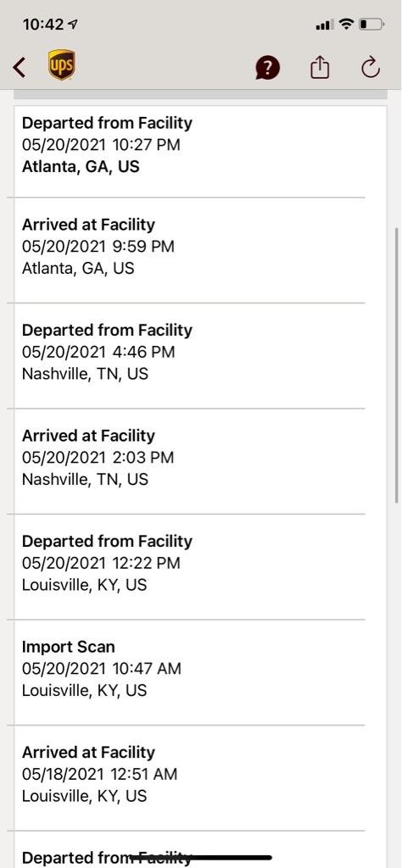Select Arrived at Facility Louisville 05/18/2021 entry
402x868 pixels.
[189, 778]
